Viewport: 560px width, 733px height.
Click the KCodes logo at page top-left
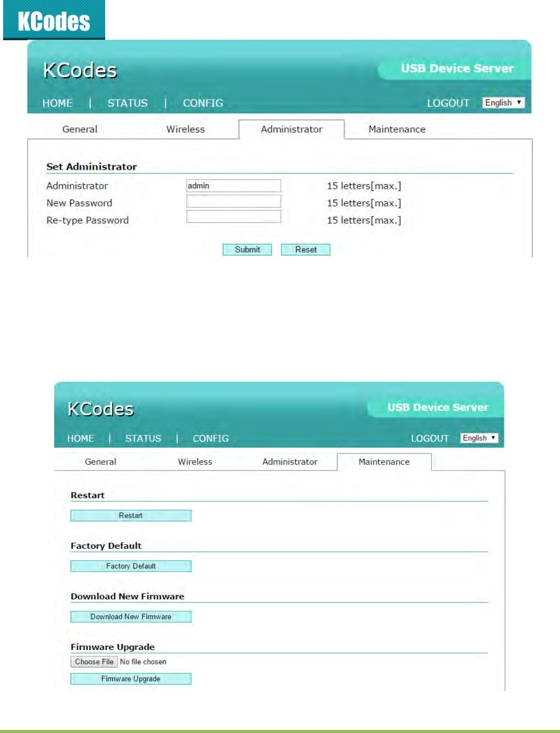pyautogui.click(x=54, y=20)
